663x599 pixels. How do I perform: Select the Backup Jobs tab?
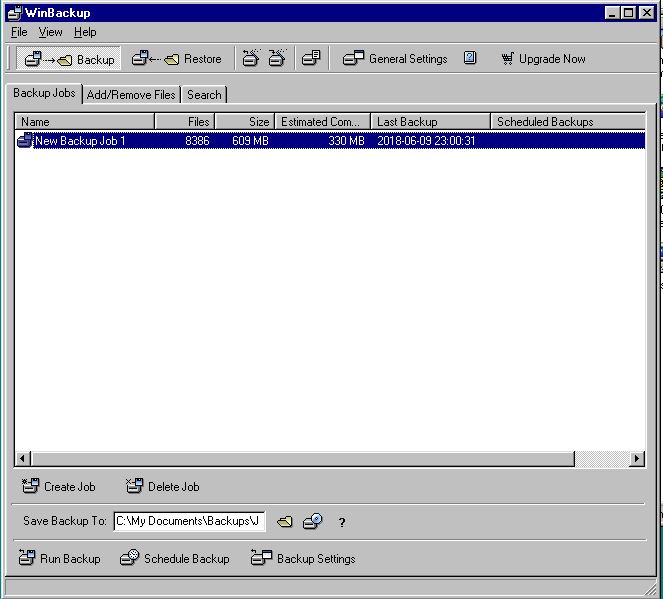pyautogui.click(x=44, y=93)
